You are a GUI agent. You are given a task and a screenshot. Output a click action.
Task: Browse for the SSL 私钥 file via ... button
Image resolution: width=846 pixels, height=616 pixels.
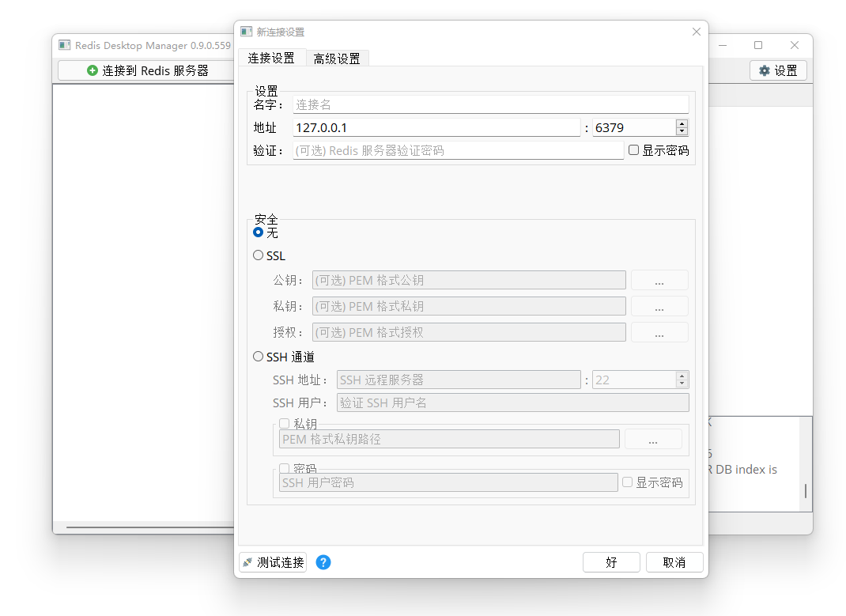(659, 306)
